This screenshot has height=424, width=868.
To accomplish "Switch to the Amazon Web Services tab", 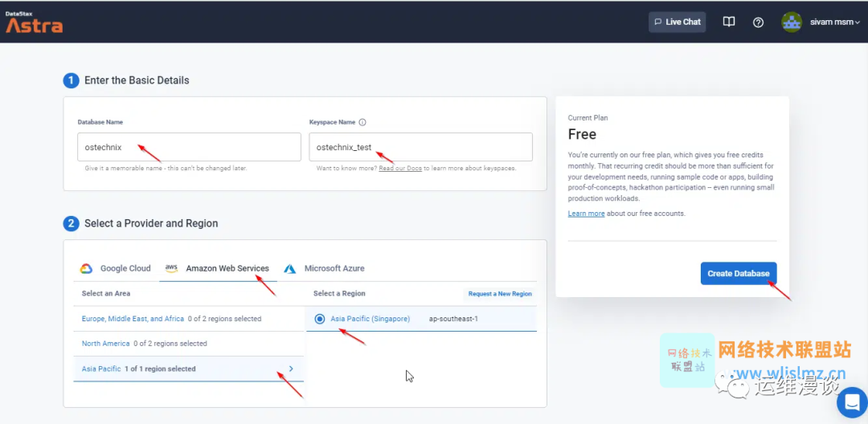I will coord(218,269).
